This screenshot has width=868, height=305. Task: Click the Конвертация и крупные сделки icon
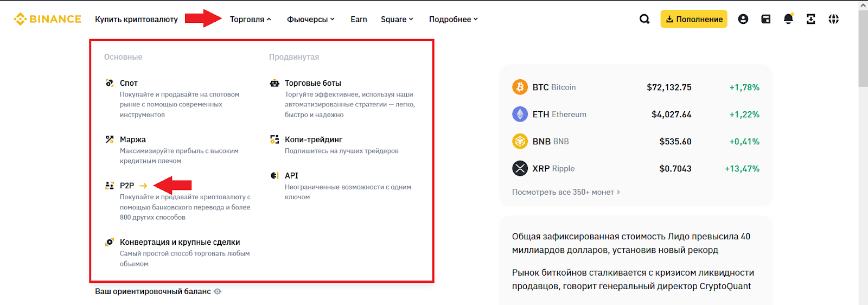110,242
